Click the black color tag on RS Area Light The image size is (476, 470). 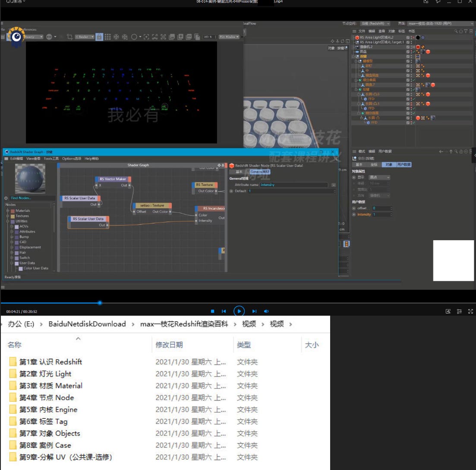pyautogui.click(x=418, y=38)
